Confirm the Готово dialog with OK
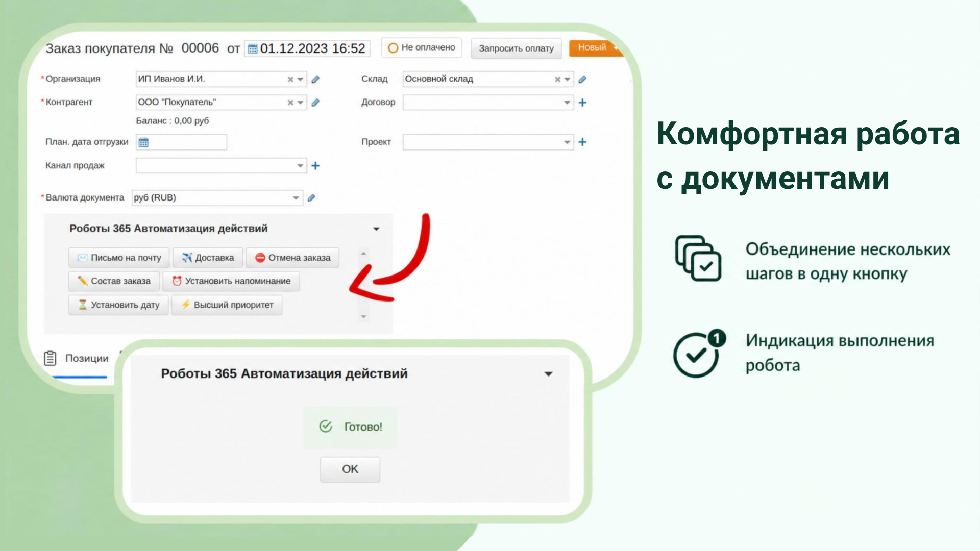The image size is (980, 551). click(x=350, y=469)
